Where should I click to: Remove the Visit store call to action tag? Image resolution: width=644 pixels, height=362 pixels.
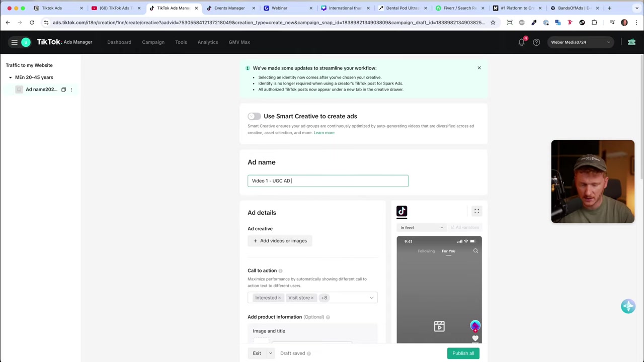(x=312, y=298)
